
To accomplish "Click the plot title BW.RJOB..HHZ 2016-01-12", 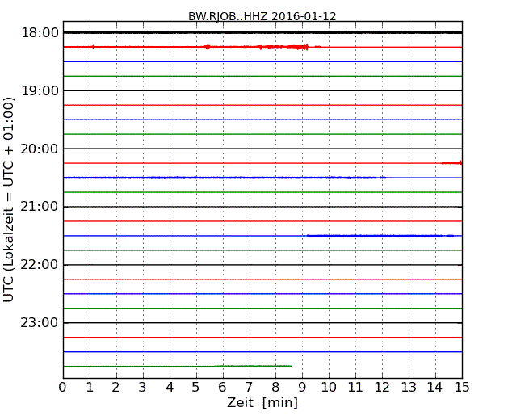I will coord(262,16).
